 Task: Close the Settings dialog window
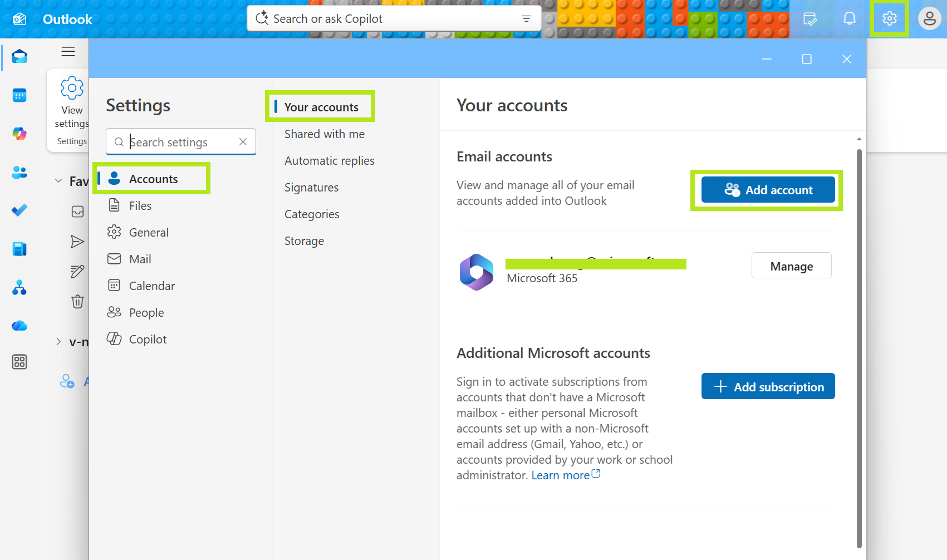click(x=847, y=59)
